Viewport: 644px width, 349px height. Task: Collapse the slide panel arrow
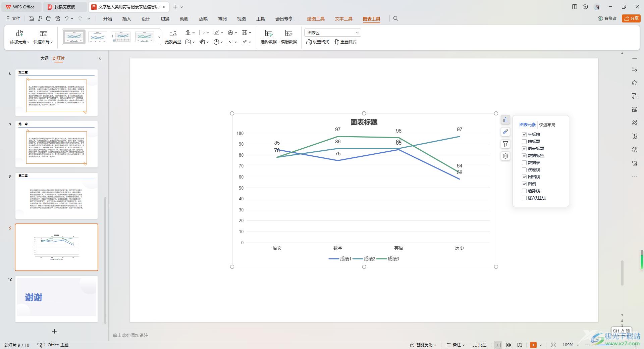click(x=100, y=58)
